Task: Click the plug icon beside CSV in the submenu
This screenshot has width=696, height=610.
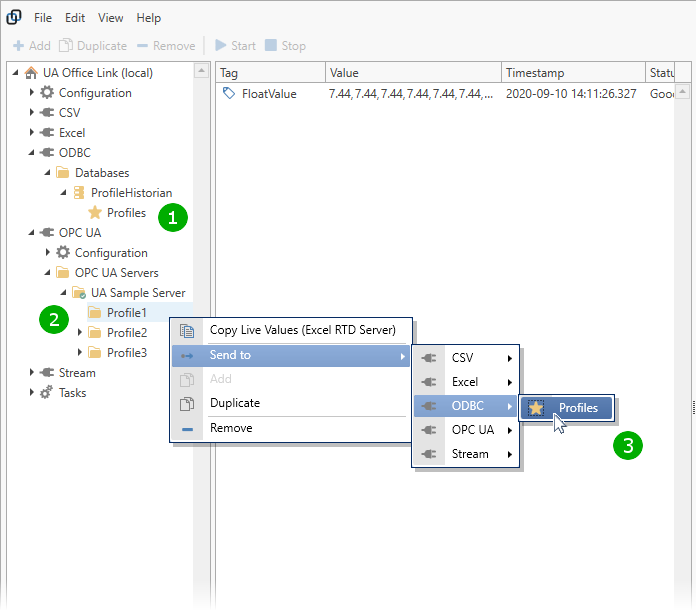Action: [429, 358]
